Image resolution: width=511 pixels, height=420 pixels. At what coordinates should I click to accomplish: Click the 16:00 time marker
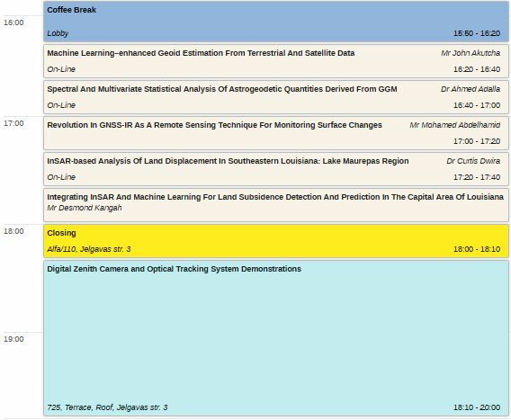(x=13, y=22)
